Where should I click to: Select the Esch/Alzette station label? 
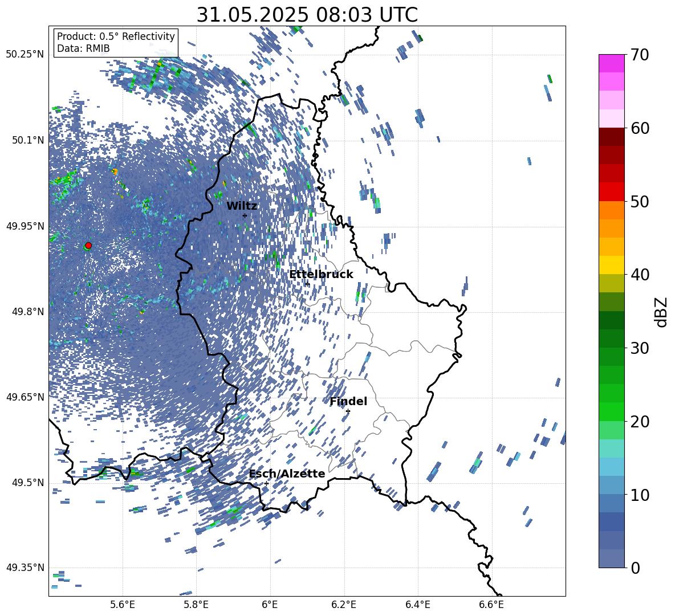(287, 474)
